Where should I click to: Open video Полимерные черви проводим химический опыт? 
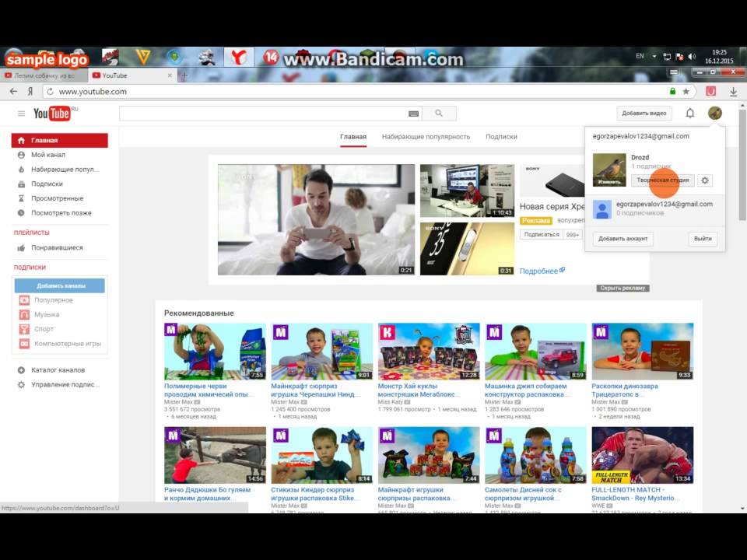(209, 390)
